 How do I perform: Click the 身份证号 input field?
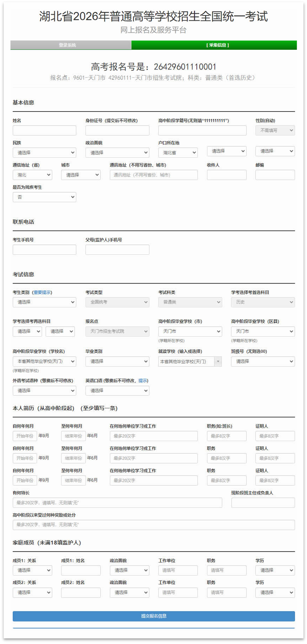click(117, 131)
